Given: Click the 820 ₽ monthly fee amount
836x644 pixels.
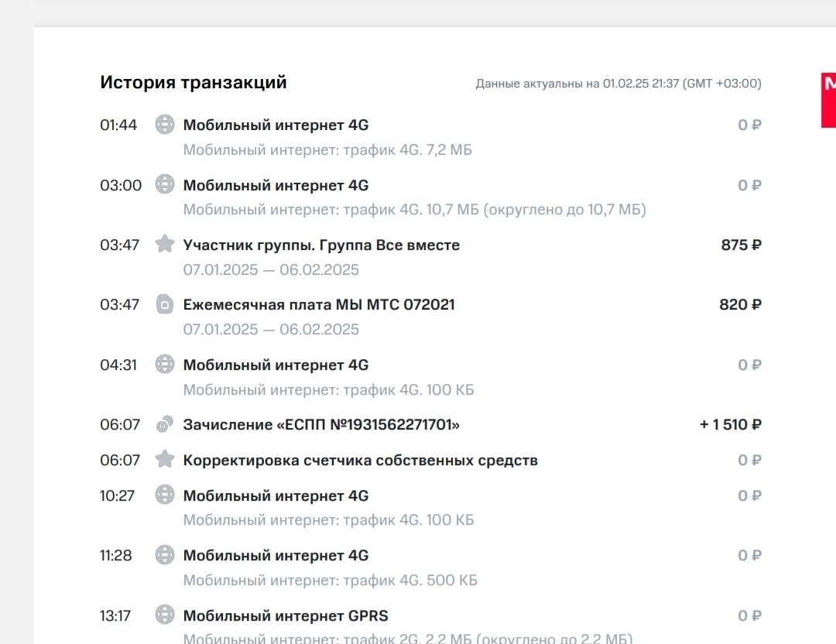Looking at the screenshot, I should (x=741, y=305).
